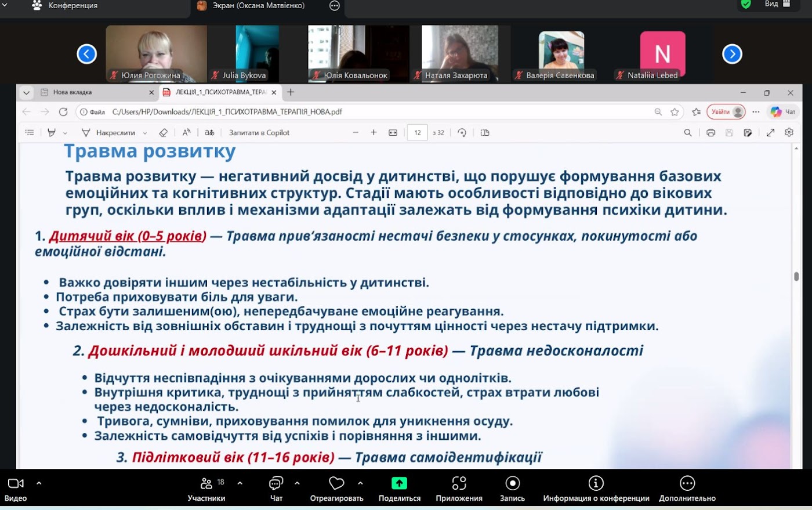Enter PDF full screen mode
812x510 pixels.
770,133
